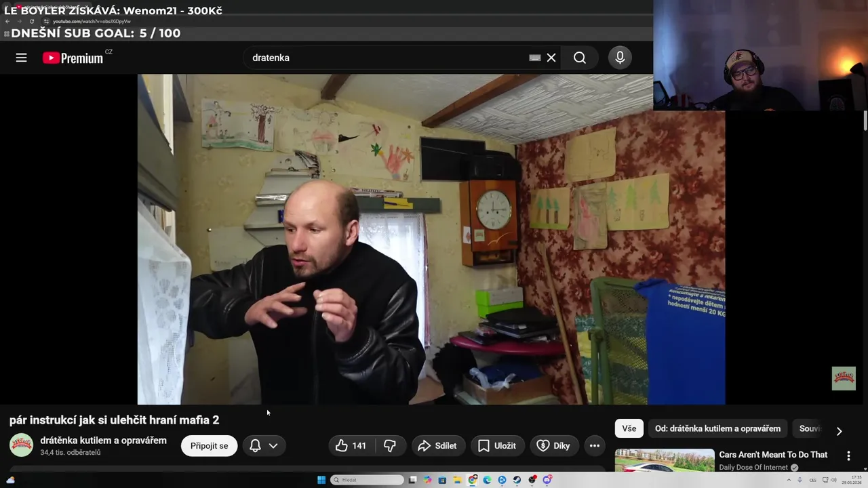Open drátěnka kutilem a opravářem channel name

click(103, 441)
